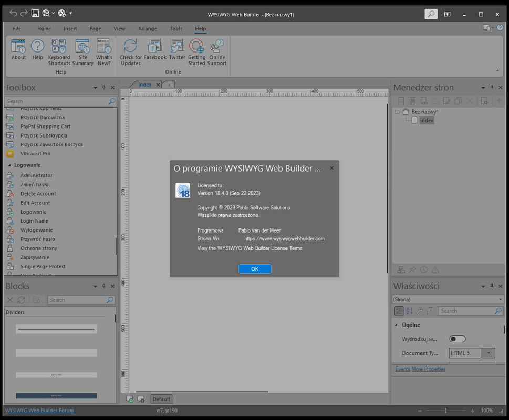Click the zoom out minus button
This screenshot has width=509, height=420.
tap(419, 411)
